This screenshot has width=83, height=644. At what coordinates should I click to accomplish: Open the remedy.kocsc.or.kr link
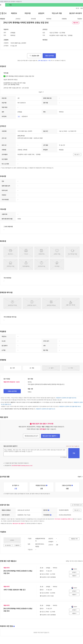(22, 465)
